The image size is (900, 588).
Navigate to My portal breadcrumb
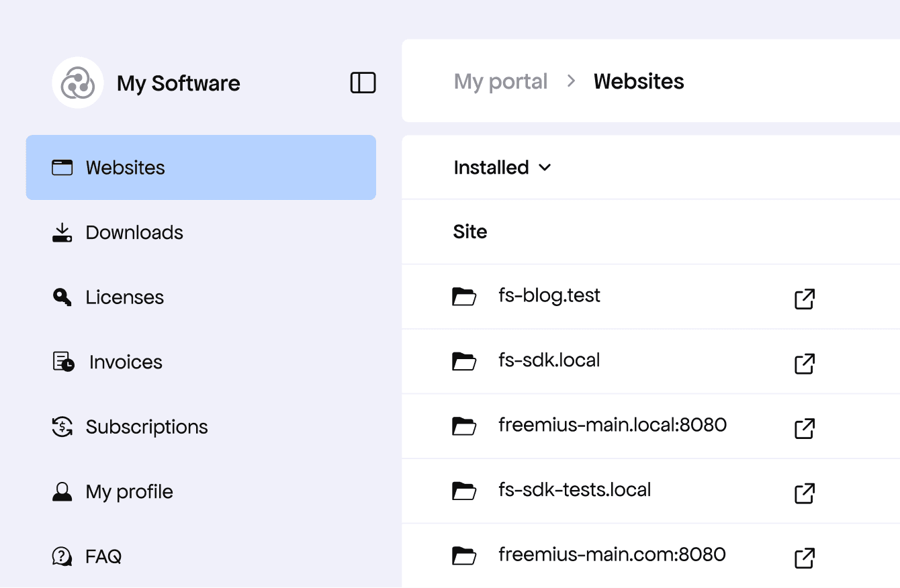click(500, 82)
